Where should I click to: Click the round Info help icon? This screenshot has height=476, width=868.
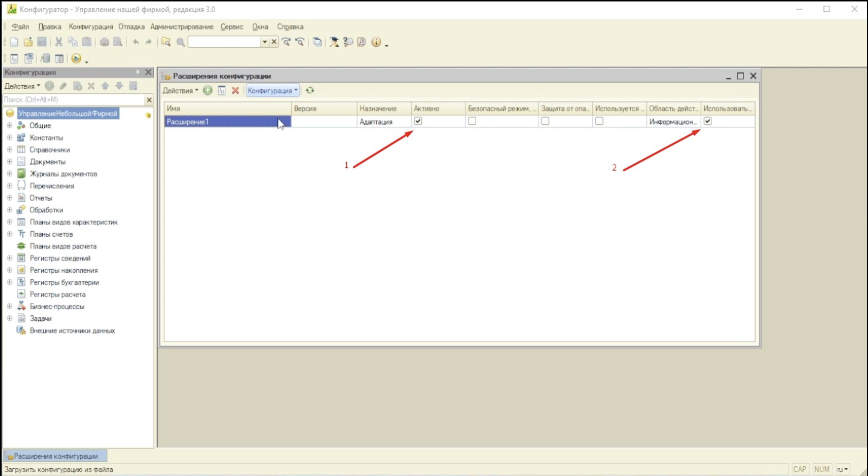click(376, 42)
